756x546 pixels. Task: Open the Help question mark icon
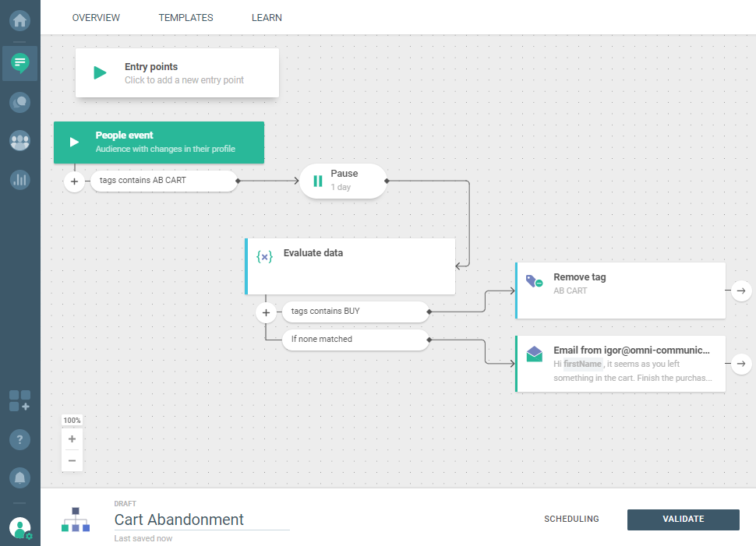pyautogui.click(x=20, y=439)
